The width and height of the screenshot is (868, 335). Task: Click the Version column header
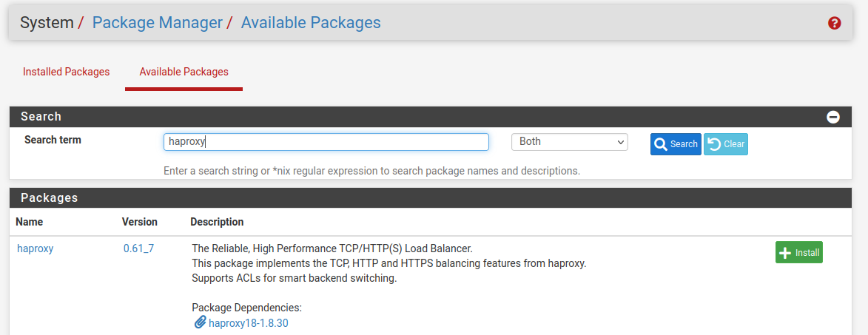tap(140, 222)
